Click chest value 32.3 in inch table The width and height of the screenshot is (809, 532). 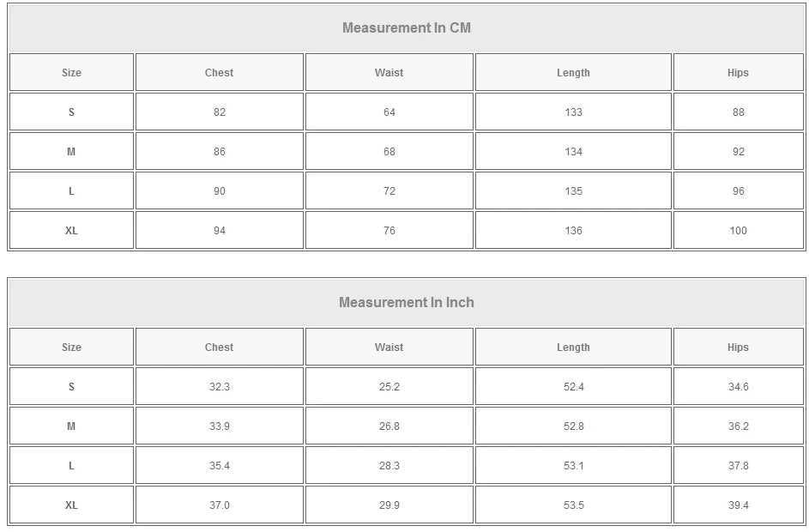[x=220, y=386]
